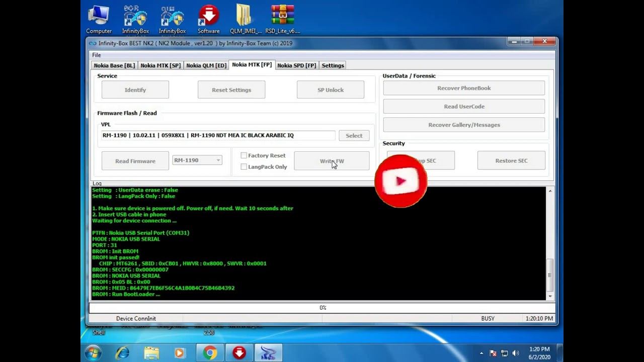Click log scrollbar up arrow
This screenshot has width=644, height=362.
point(550,191)
